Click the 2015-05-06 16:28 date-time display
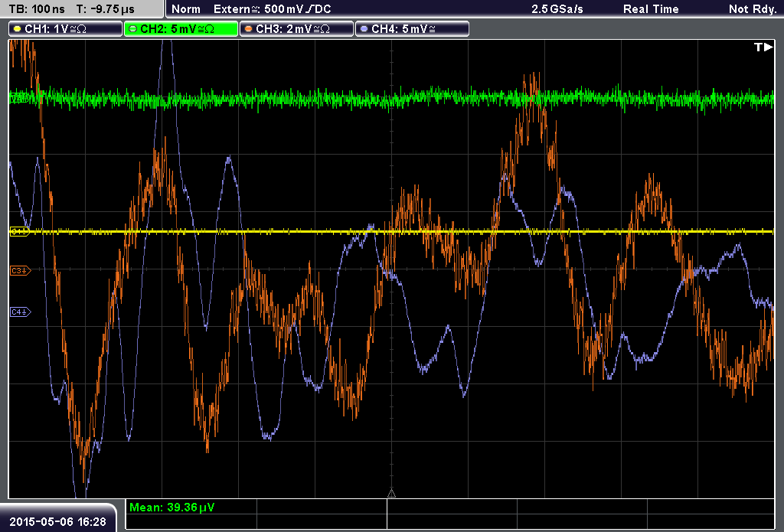 (x=58, y=522)
